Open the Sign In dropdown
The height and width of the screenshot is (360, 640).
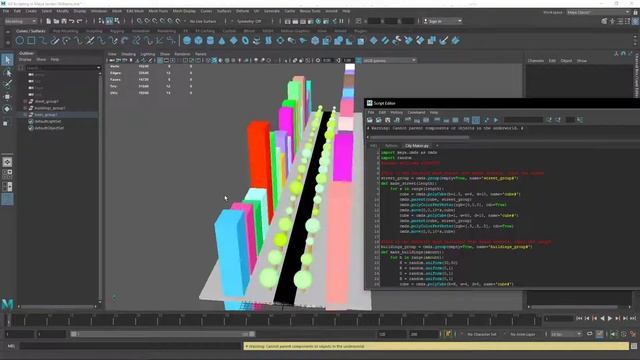[x=442, y=21]
